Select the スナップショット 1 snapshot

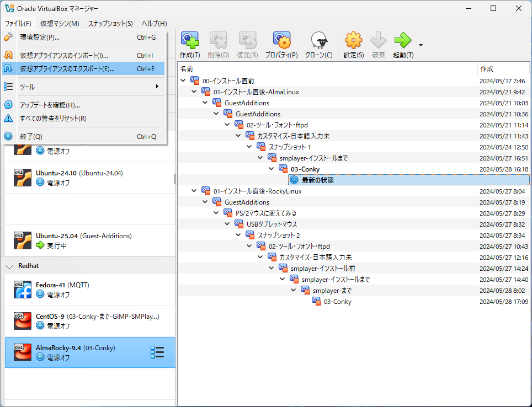coord(289,147)
